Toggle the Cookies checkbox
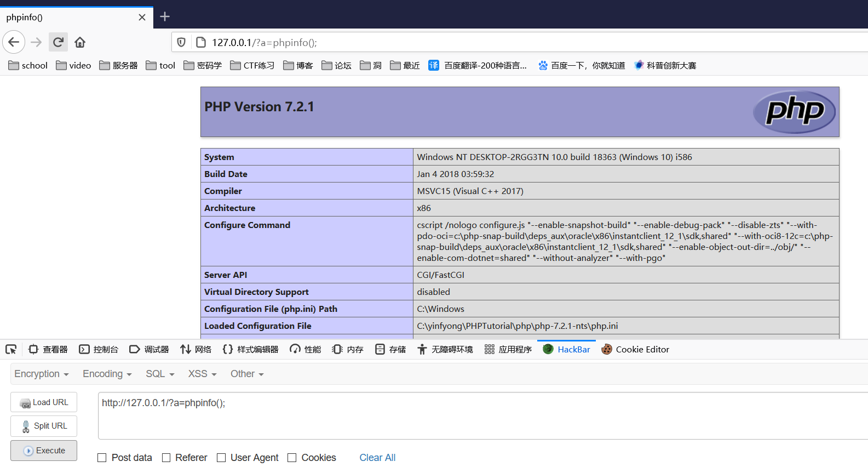The width and height of the screenshot is (868, 467). (292, 458)
